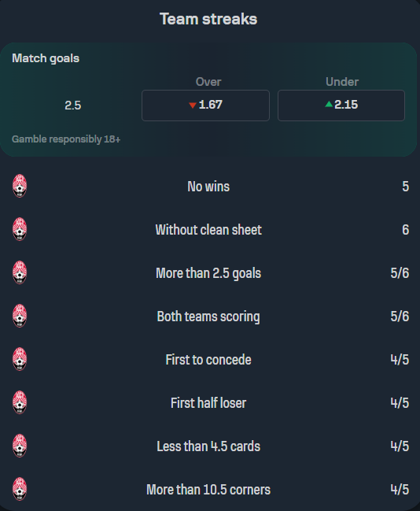Viewport: 420px width, 511px height.
Task: Select the Over 1.67 odds button
Action: [205, 106]
